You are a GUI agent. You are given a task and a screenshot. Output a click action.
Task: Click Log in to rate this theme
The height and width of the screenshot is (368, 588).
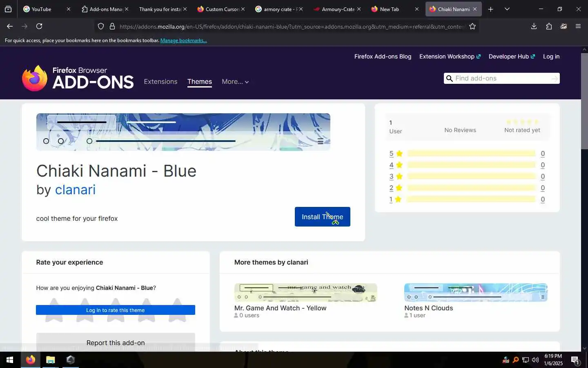[x=116, y=310]
